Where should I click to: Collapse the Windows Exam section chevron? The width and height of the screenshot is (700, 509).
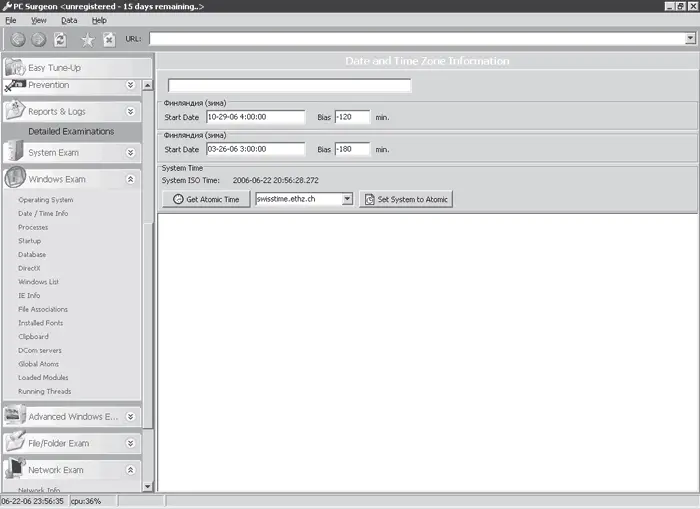tap(130, 179)
